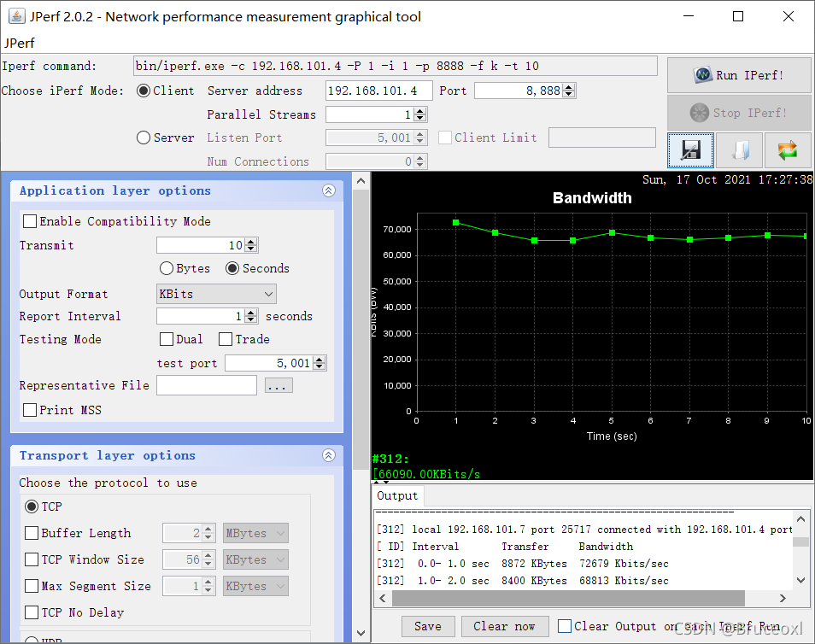Click the Save output button
The image size is (815, 644).
pos(428,626)
